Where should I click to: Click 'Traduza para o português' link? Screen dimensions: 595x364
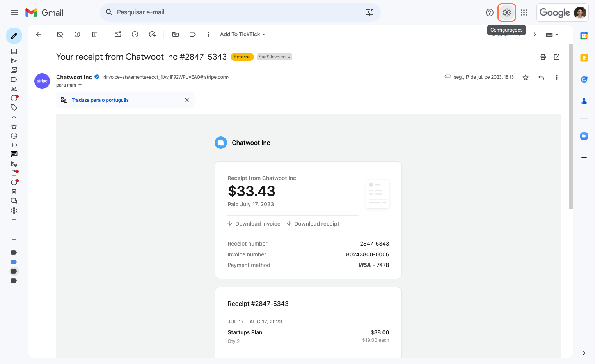click(x=100, y=100)
